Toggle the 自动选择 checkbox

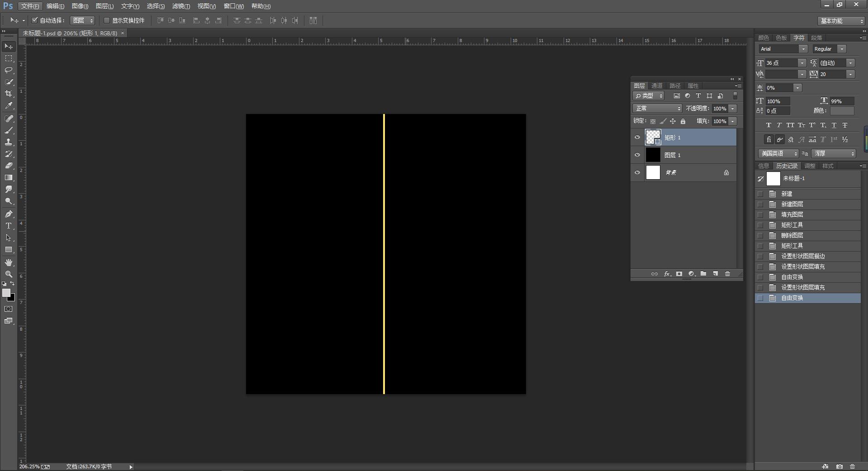pos(35,20)
